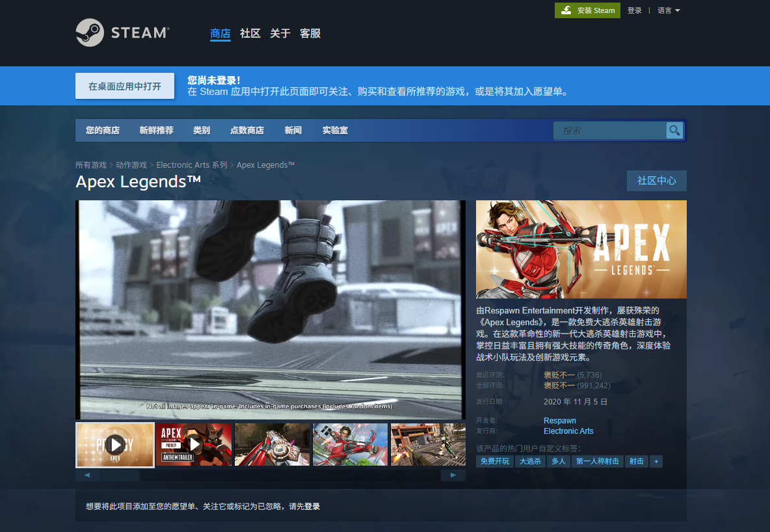Click the 免费开玩 tag

coord(494,461)
